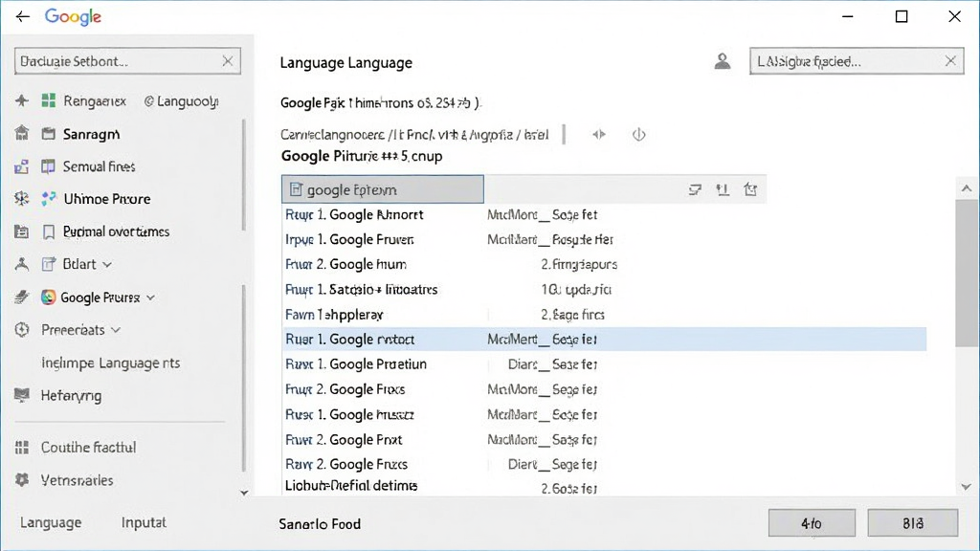Click the top-right search input field
This screenshot has height=551, width=980.
pyautogui.click(x=857, y=61)
